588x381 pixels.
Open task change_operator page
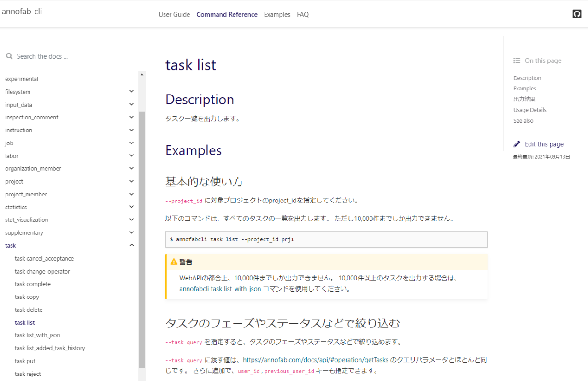tap(42, 271)
